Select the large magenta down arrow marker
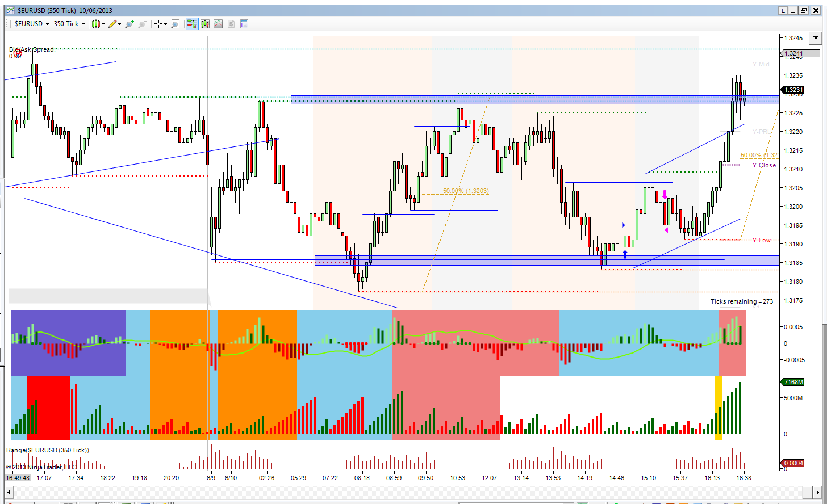This screenshot has height=504, width=827. point(665,195)
